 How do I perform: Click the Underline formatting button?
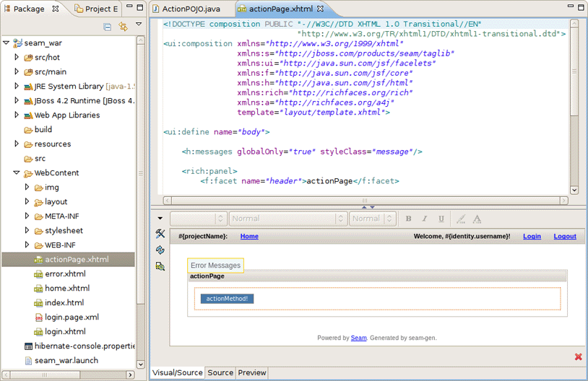click(441, 219)
